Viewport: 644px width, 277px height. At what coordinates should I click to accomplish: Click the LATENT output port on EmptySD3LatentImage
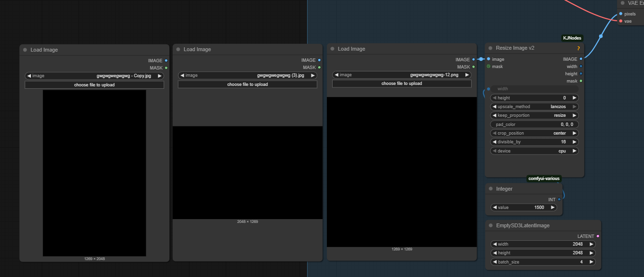coord(598,236)
